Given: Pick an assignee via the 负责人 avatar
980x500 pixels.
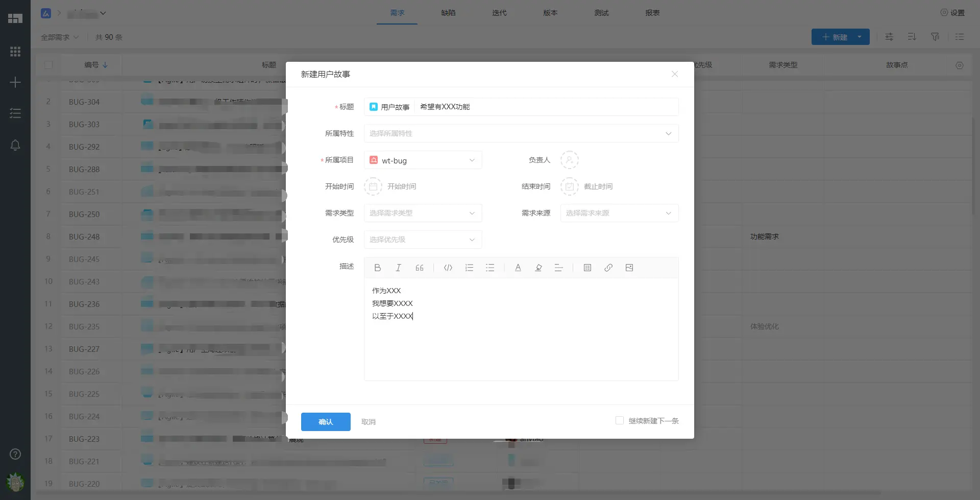Looking at the screenshot, I should click(570, 160).
